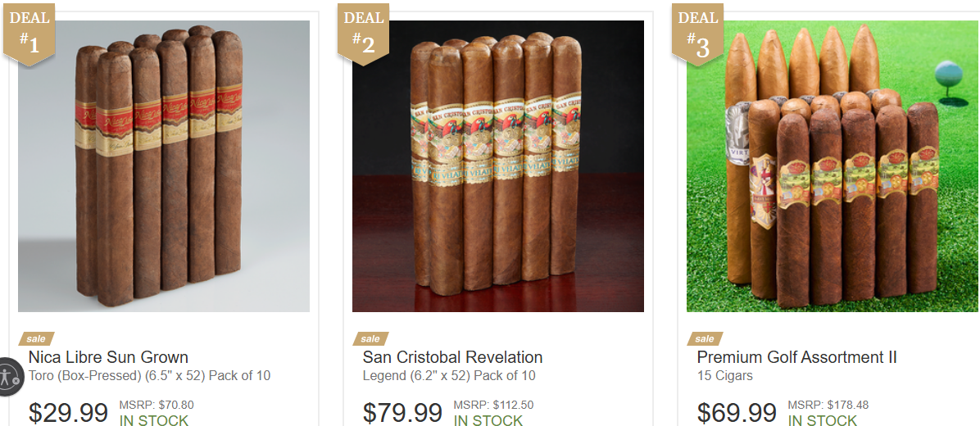Click the 15 Cigars description text

click(725, 376)
